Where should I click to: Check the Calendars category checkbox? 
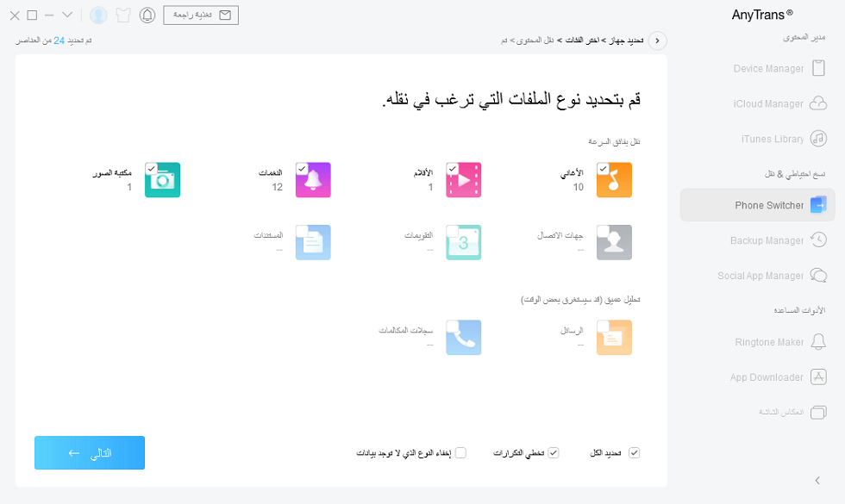452,232
